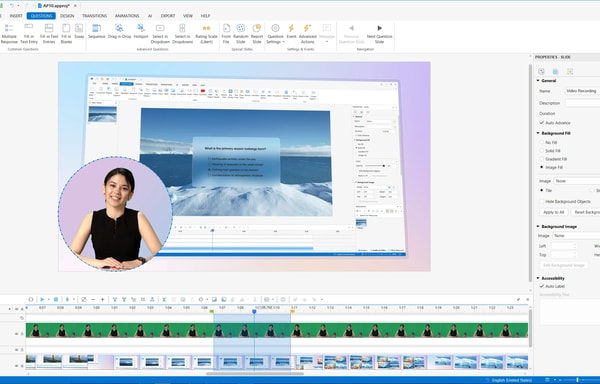Click the orange range end marker on timeline
Image resolution: width=600 pixels, height=384 pixels.
pyautogui.click(x=292, y=312)
